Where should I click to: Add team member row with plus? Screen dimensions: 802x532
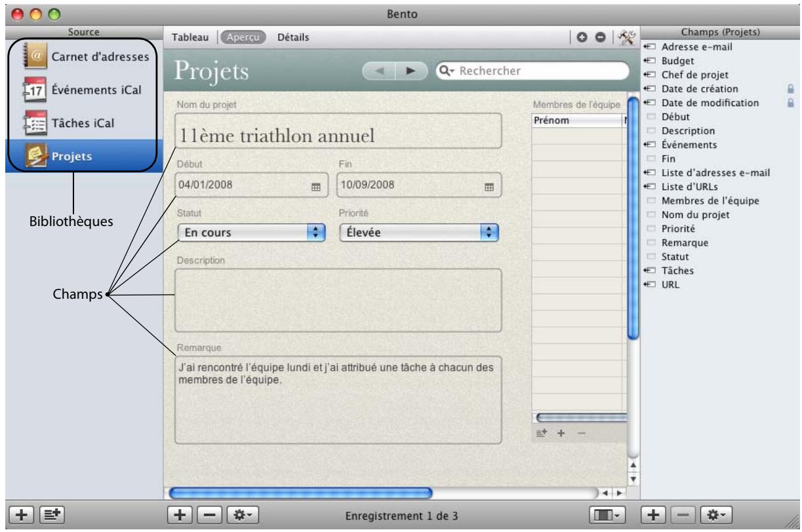click(x=561, y=434)
